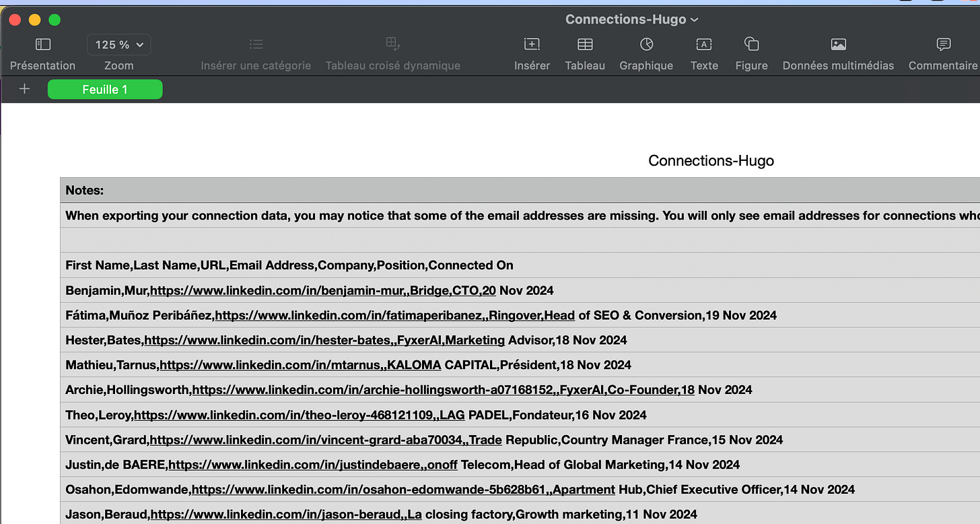Select the cell starting "When exporting your connection data"
The image size is (980, 524).
click(520, 216)
